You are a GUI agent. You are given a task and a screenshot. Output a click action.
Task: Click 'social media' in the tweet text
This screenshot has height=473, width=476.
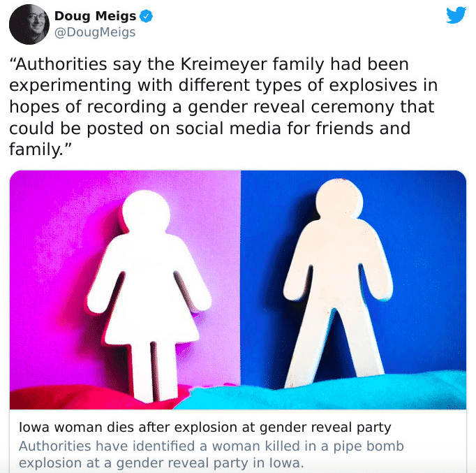click(228, 128)
